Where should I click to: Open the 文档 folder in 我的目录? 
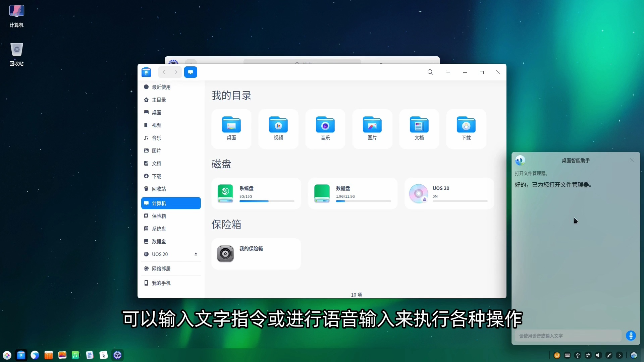point(419,129)
